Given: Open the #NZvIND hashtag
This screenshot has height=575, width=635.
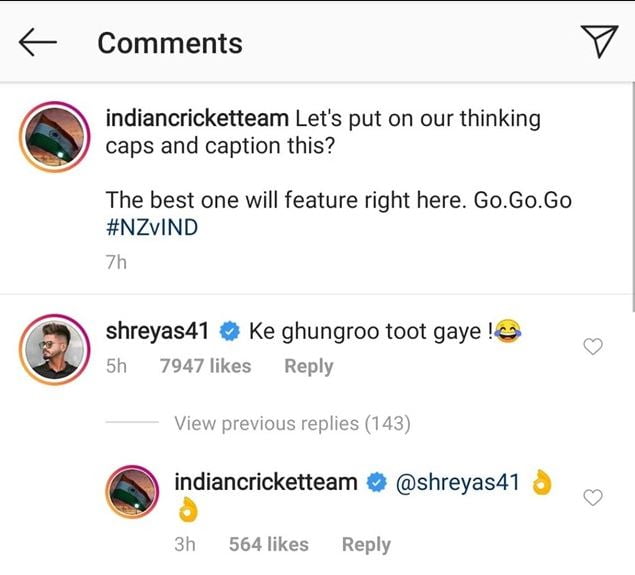Looking at the screenshot, I should coord(153,227).
